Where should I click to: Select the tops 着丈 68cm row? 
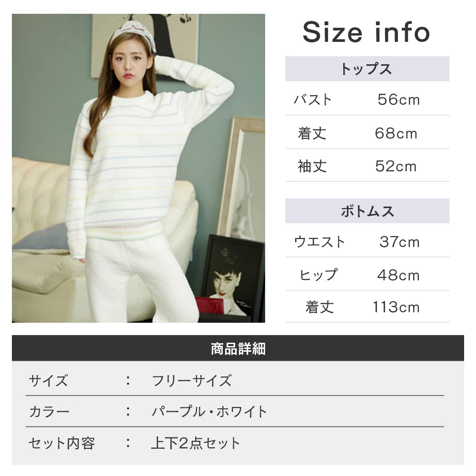click(367, 133)
